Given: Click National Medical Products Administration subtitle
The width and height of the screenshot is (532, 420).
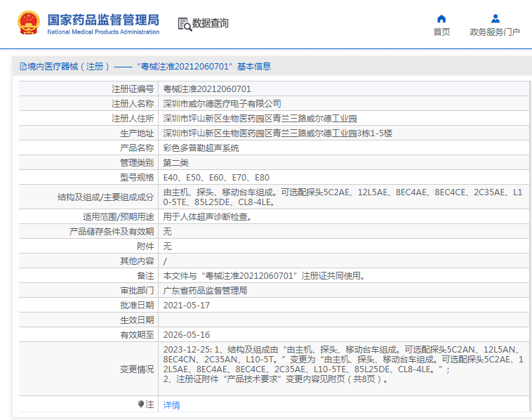Looking at the screenshot, I should (103, 32).
